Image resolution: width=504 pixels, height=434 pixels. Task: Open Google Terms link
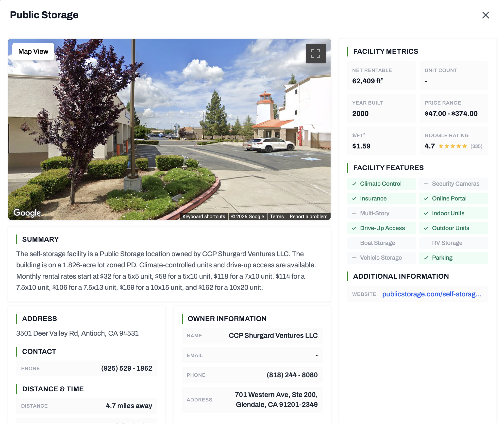tap(277, 217)
